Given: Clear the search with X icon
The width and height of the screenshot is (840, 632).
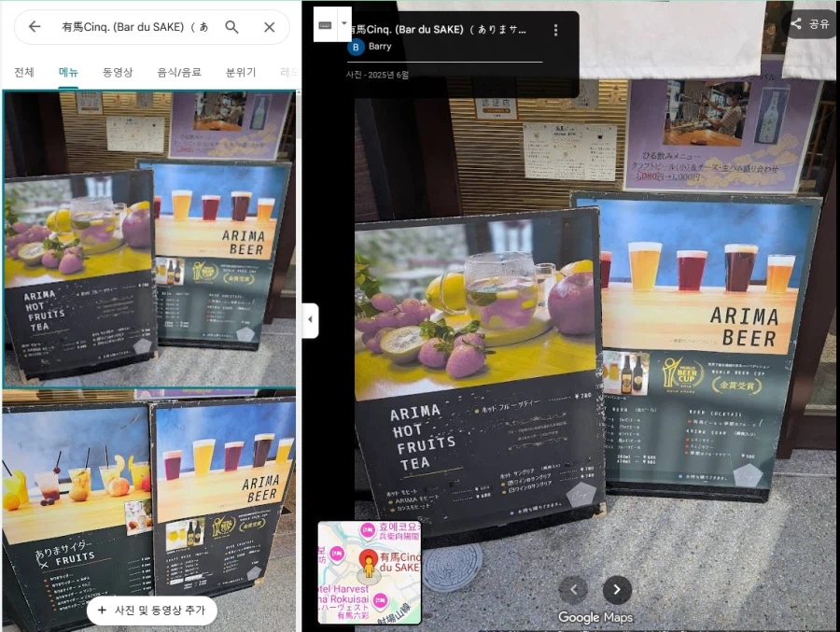Looking at the screenshot, I should pyautogui.click(x=269, y=27).
